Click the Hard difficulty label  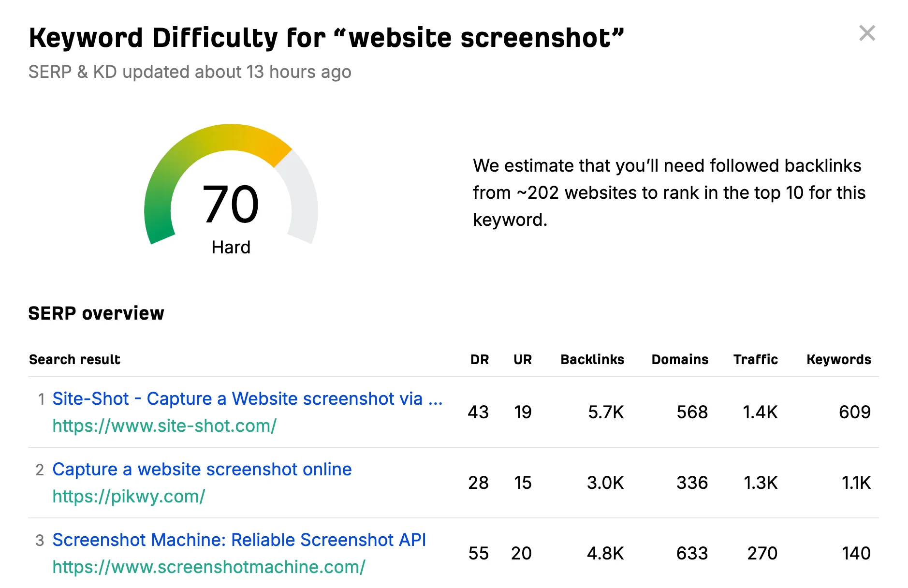pos(231,247)
